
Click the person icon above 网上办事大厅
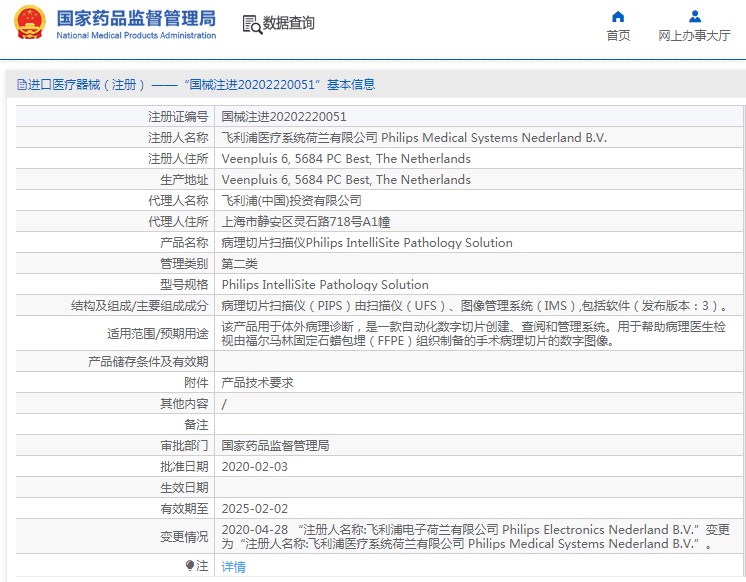(695, 16)
